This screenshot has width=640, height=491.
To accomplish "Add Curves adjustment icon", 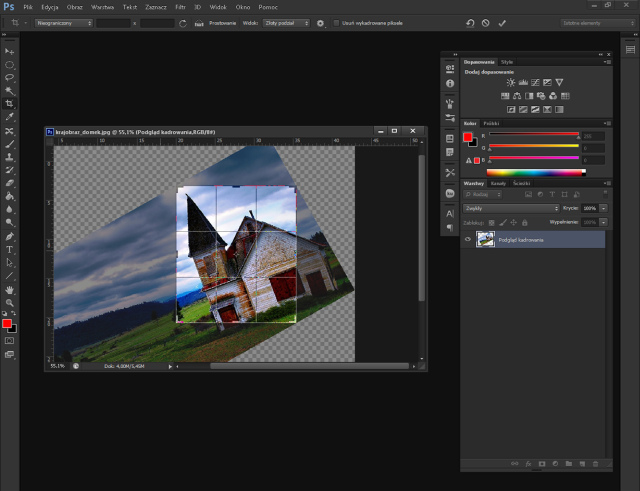I will (535, 82).
